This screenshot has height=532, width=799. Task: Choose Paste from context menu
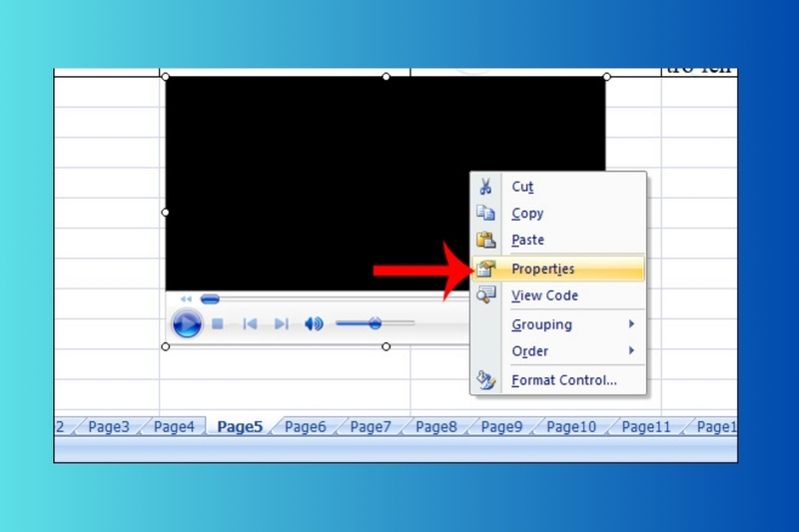pos(558,240)
